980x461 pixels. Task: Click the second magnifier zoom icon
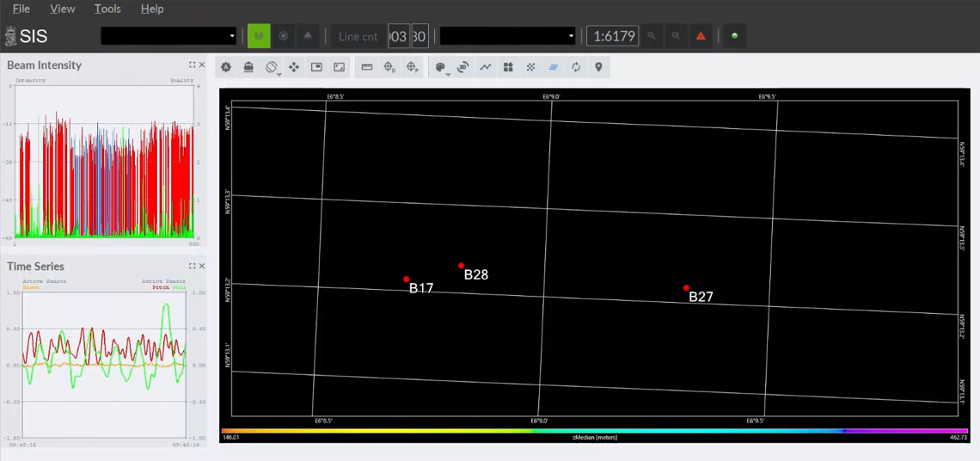click(x=676, y=36)
